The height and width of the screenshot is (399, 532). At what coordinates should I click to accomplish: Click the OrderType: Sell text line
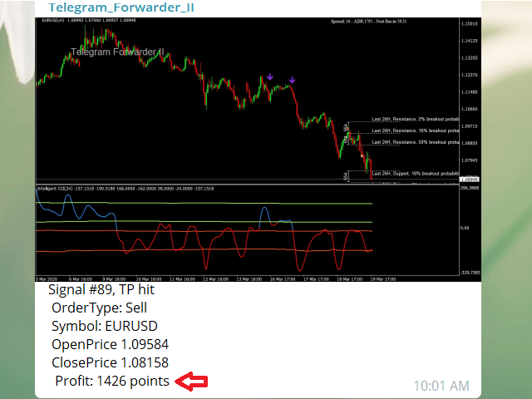[x=100, y=308]
